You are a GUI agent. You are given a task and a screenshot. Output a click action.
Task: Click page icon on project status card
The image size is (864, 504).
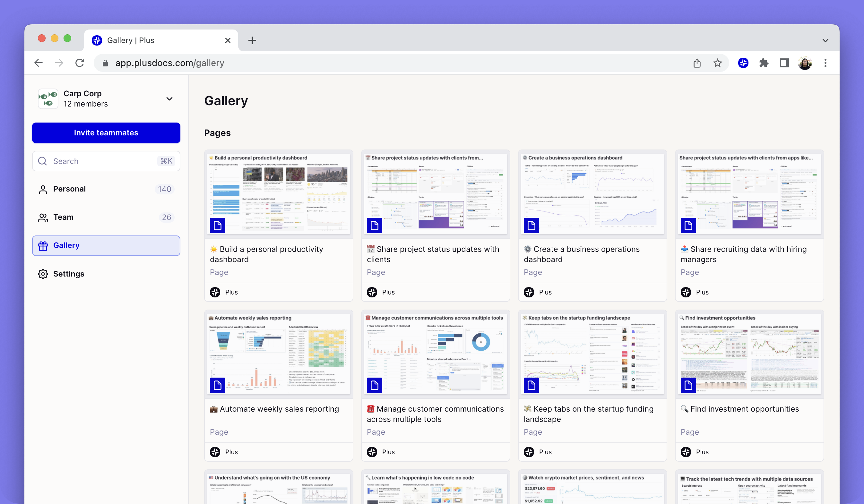[x=375, y=226]
